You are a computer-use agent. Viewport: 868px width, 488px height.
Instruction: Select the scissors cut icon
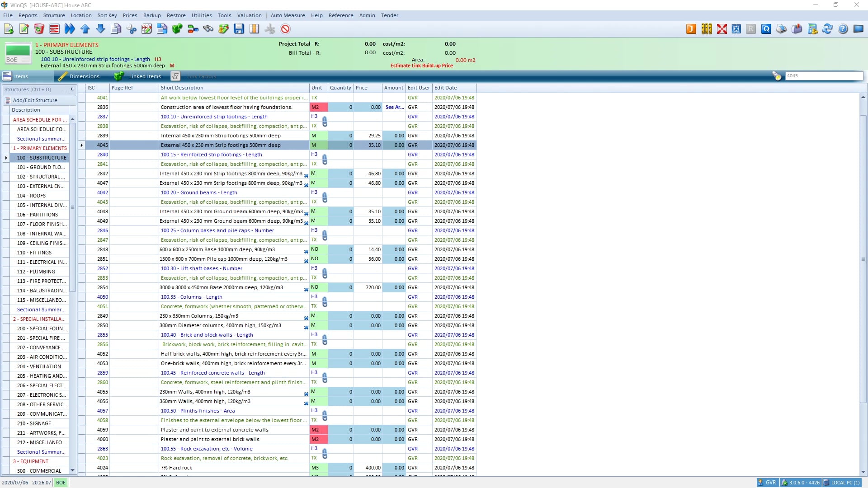pyautogui.click(x=132, y=29)
